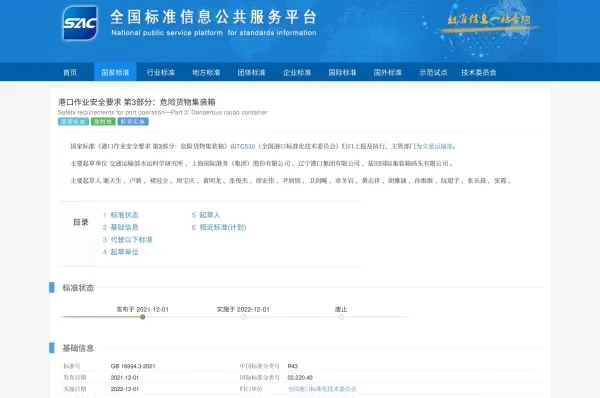Click the SAC logo icon
Viewport: 600px width, 398px height.
(80, 23)
